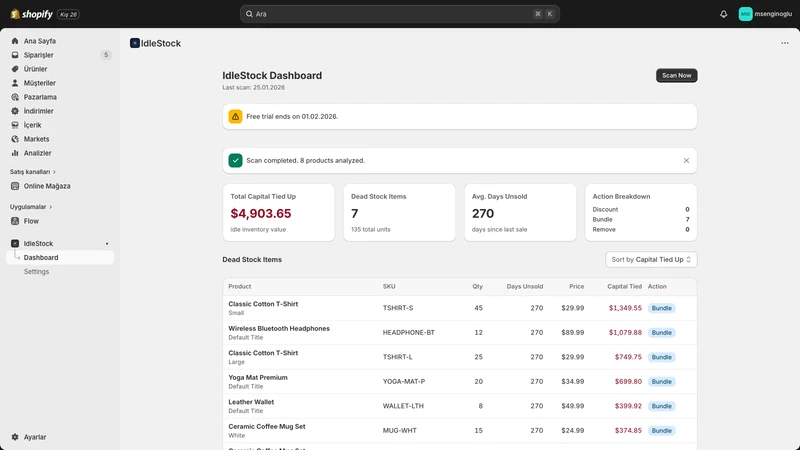Click the Capital Tied column header
Screen dimensions: 800x450
[624, 287]
